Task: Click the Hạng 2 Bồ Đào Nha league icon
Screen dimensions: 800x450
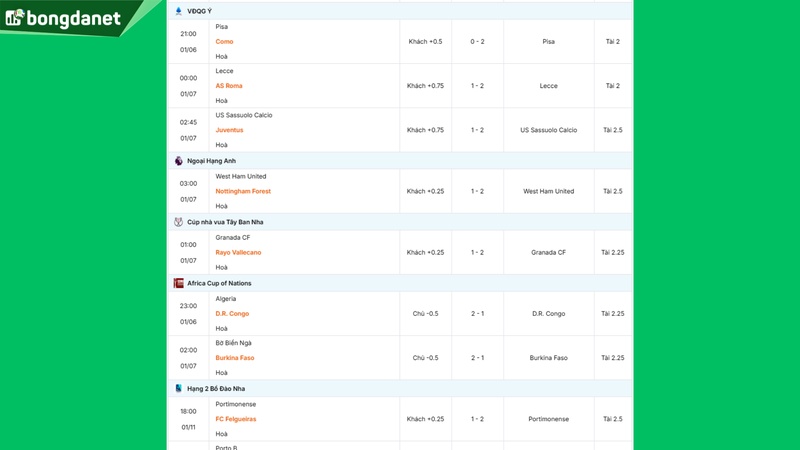Action: point(178,388)
